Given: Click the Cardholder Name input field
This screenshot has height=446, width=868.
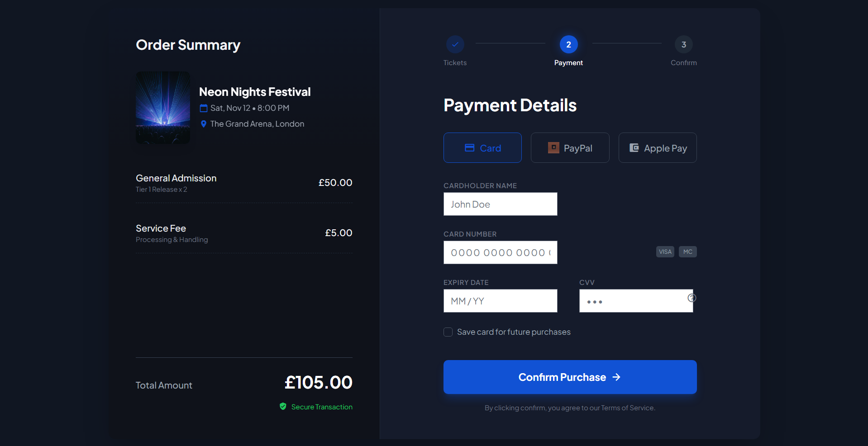Looking at the screenshot, I should pos(500,204).
